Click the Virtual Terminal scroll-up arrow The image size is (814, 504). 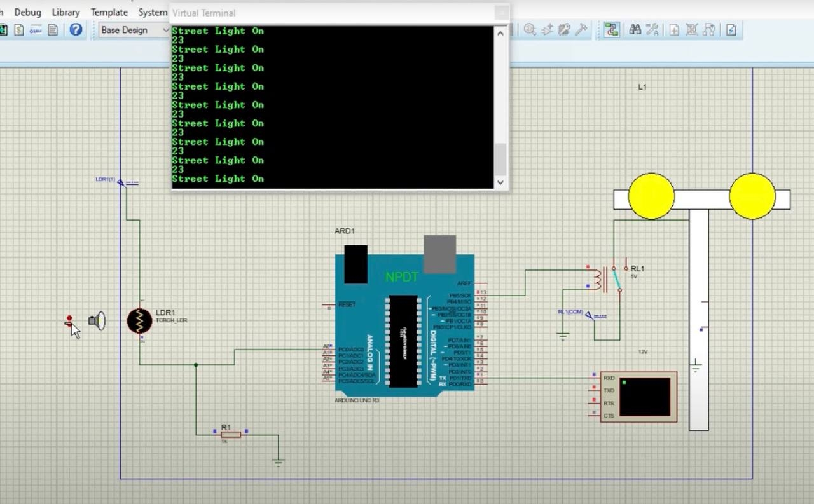[x=500, y=33]
